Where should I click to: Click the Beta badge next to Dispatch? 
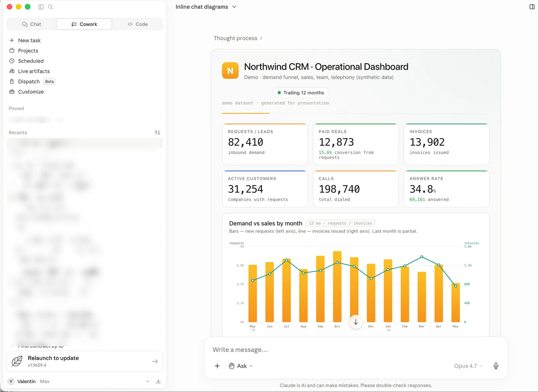[49, 81]
